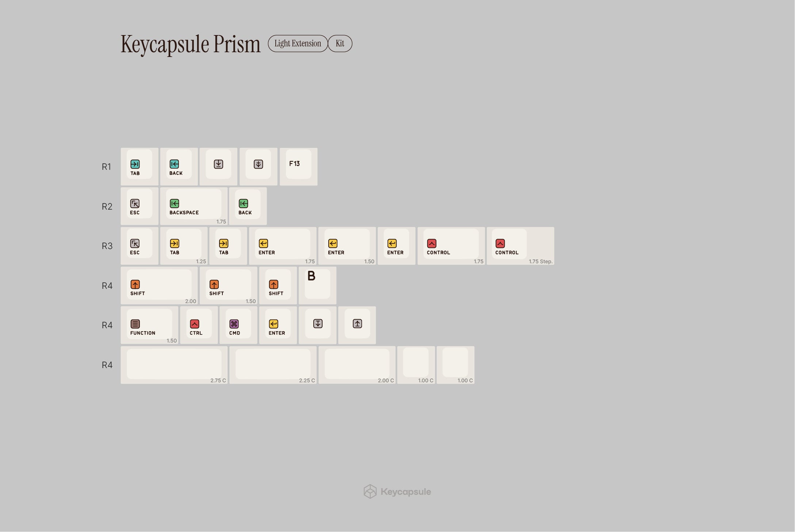Click the teal TAB keycap in R1
The height and width of the screenshot is (532, 795).
tap(139, 167)
